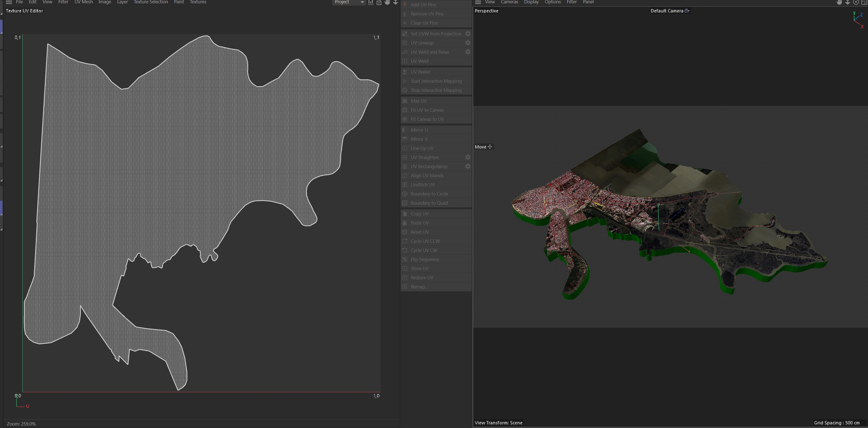Click UV Rectangularize options gear
The height and width of the screenshot is (428, 868).
(468, 166)
